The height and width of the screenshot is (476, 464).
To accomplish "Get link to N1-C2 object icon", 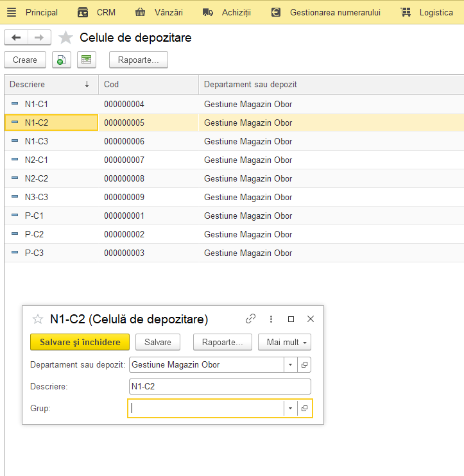I will [250, 319].
